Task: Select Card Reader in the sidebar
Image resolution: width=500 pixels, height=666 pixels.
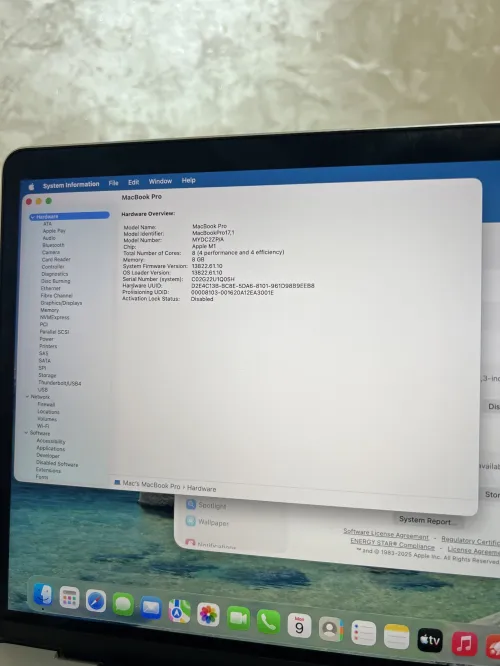Action: tap(56, 260)
